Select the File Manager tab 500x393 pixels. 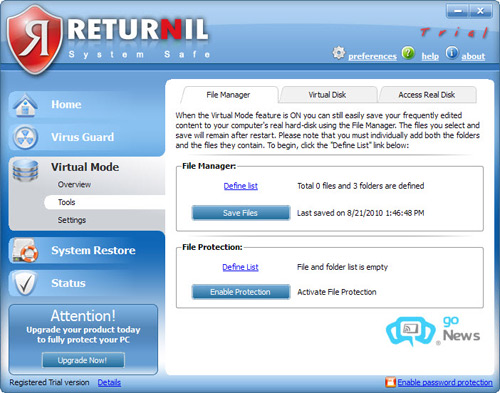tap(228, 95)
